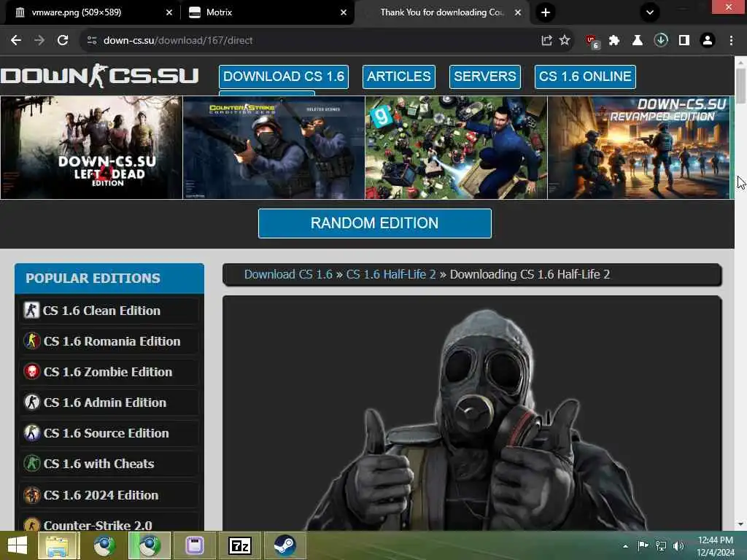Viewport: 747px width, 560px height.
Task: Expand the tab search dropdown
Action: 650,12
